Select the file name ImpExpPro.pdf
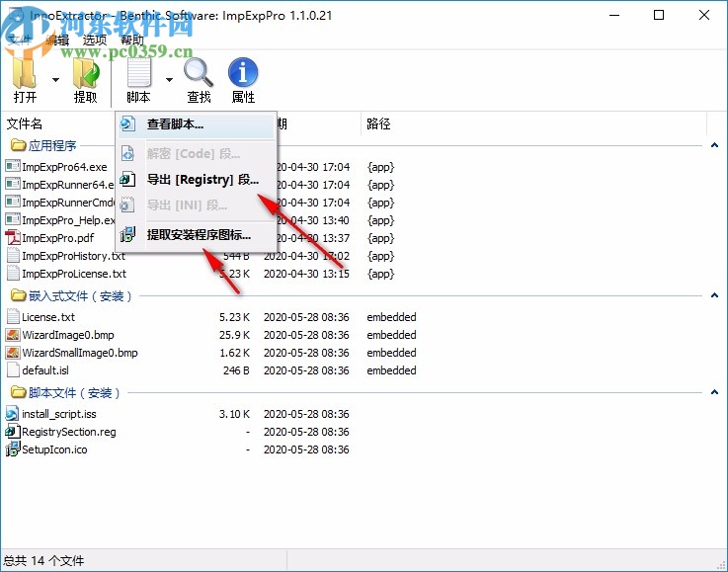This screenshot has height=572, width=728. [x=58, y=238]
